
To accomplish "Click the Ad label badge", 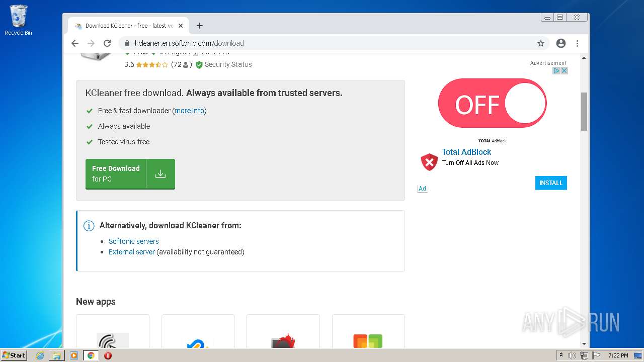I will [x=423, y=189].
